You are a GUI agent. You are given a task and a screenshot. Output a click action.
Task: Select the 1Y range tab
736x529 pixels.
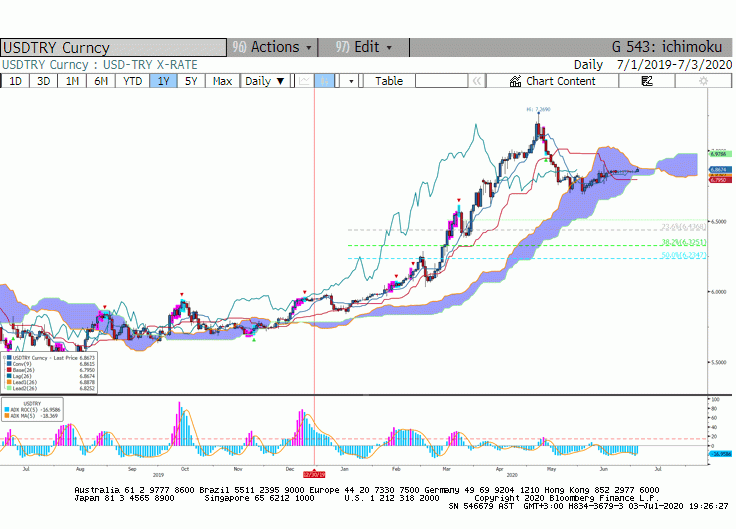click(163, 81)
